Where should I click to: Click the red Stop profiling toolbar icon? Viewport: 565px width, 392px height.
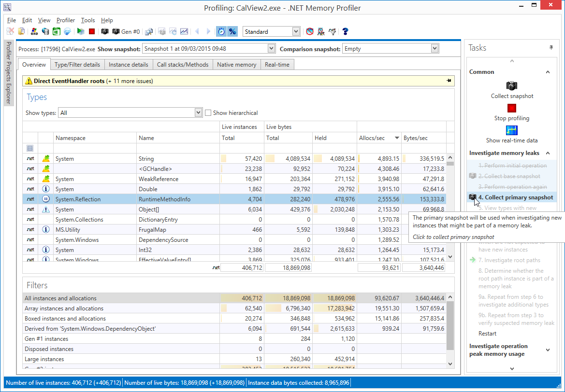click(92, 32)
